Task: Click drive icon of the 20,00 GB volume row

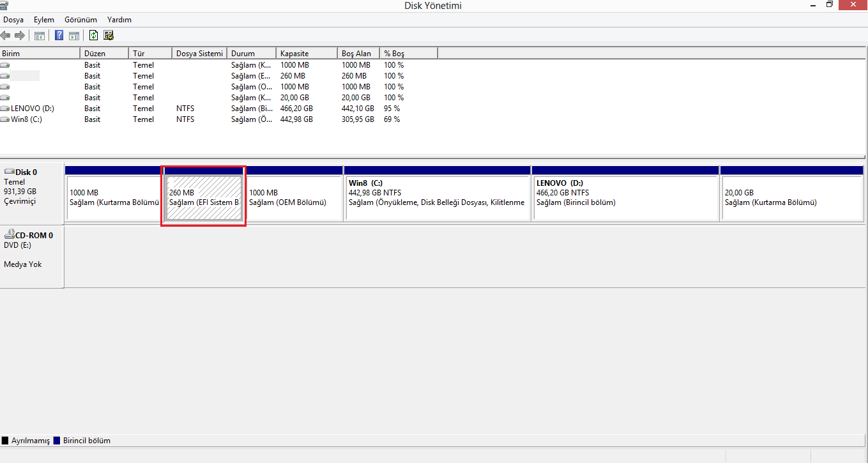Action: click(5, 98)
